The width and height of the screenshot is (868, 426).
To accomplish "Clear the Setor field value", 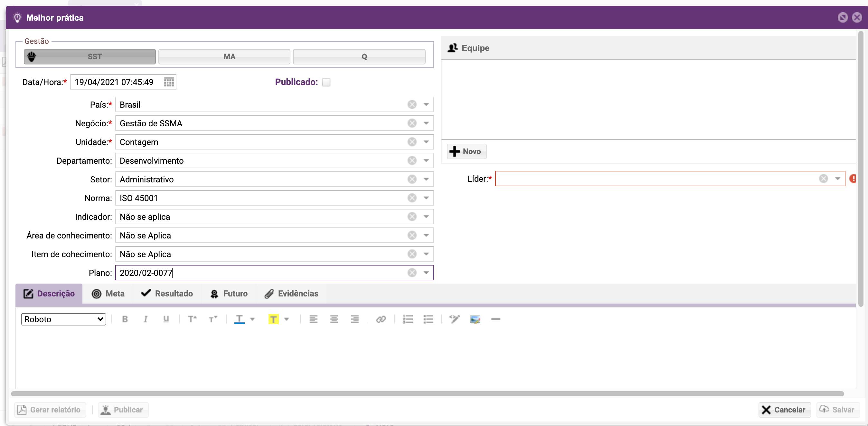I will 412,179.
